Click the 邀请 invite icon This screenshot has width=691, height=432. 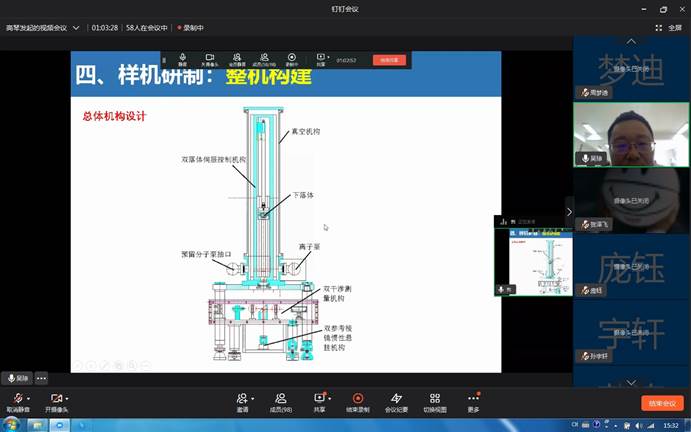tap(242, 399)
